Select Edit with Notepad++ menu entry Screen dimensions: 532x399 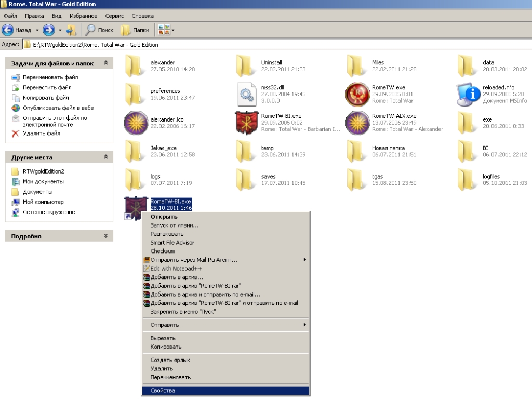(x=176, y=269)
